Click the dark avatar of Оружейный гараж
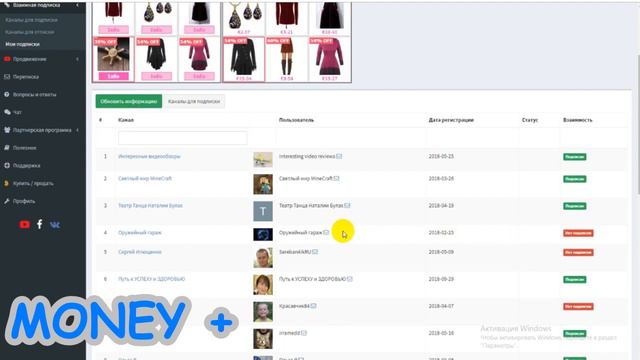Image resolution: width=640 pixels, height=360 pixels. click(263, 234)
